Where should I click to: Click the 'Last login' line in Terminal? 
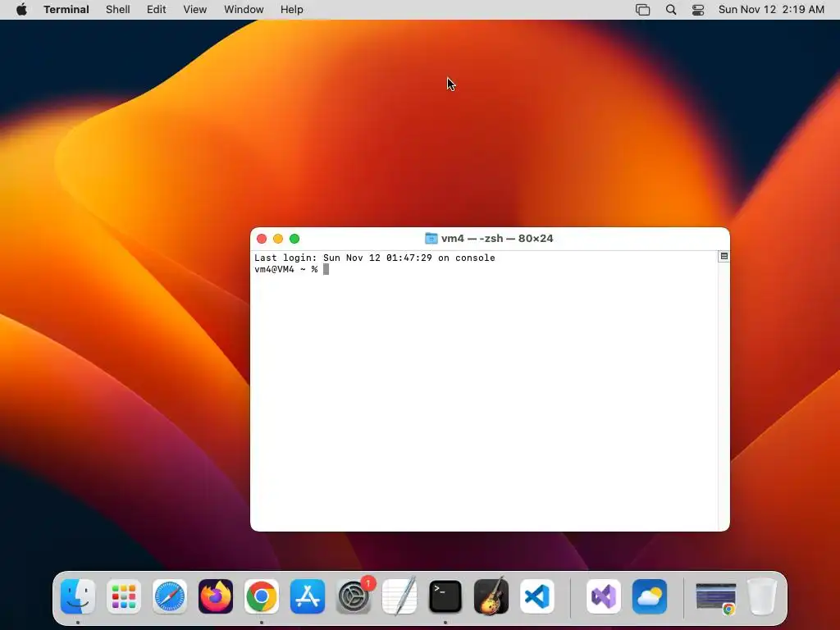374,258
